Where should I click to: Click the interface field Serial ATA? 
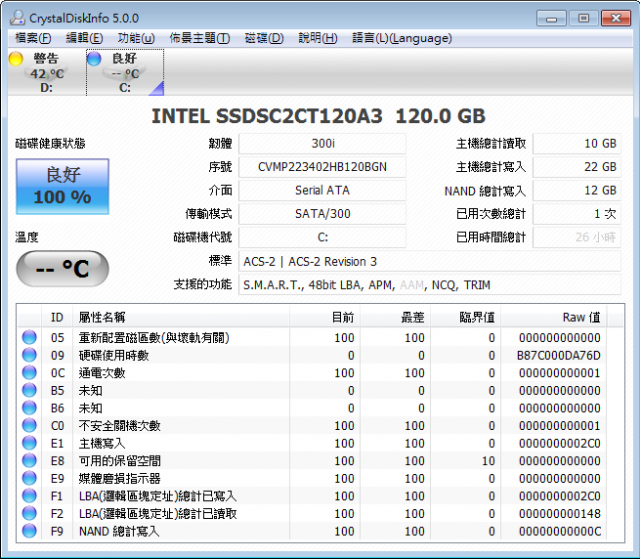[x=322, y=191]
